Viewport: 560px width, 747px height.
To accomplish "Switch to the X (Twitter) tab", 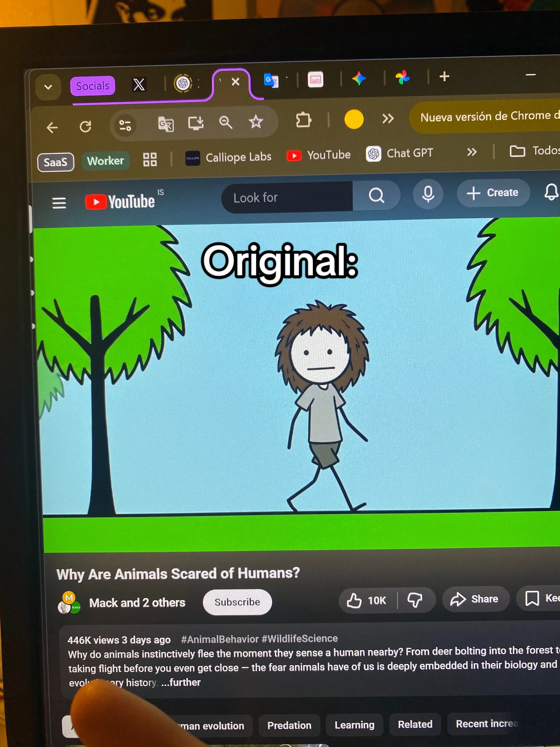I will (139, 84).
